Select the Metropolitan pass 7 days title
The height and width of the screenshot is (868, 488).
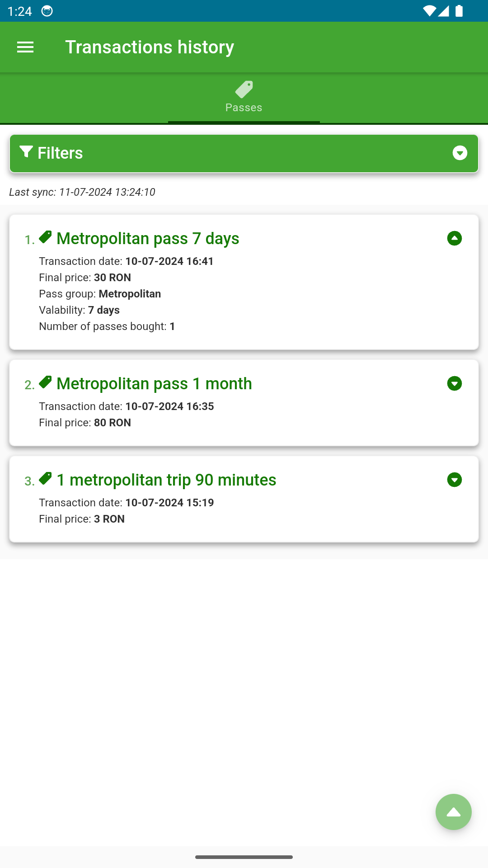(x=148, y=238)
